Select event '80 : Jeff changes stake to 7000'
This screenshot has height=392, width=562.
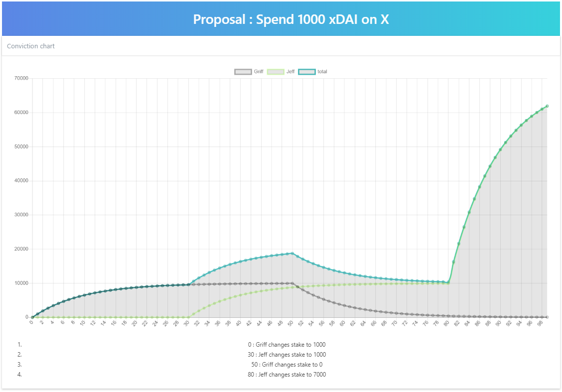click(286, 375)
